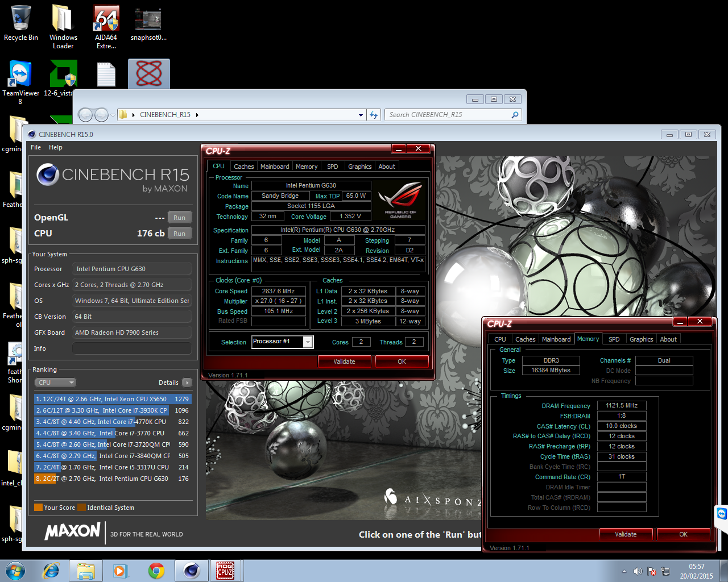This screenshot has height=582, width=728.
Task: Open the blank text document desktop icon
Action: tap(106, 74)
